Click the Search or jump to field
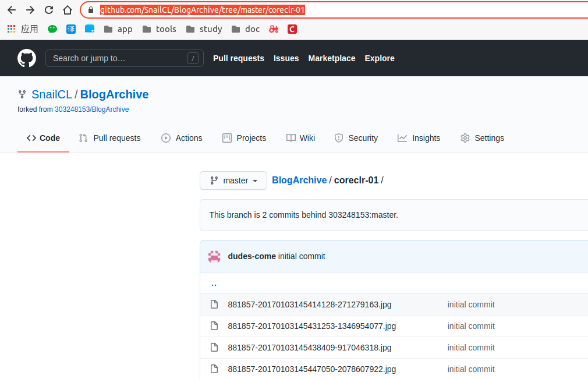The height and width of the screenshot is (379, 588). coord(125,58)
